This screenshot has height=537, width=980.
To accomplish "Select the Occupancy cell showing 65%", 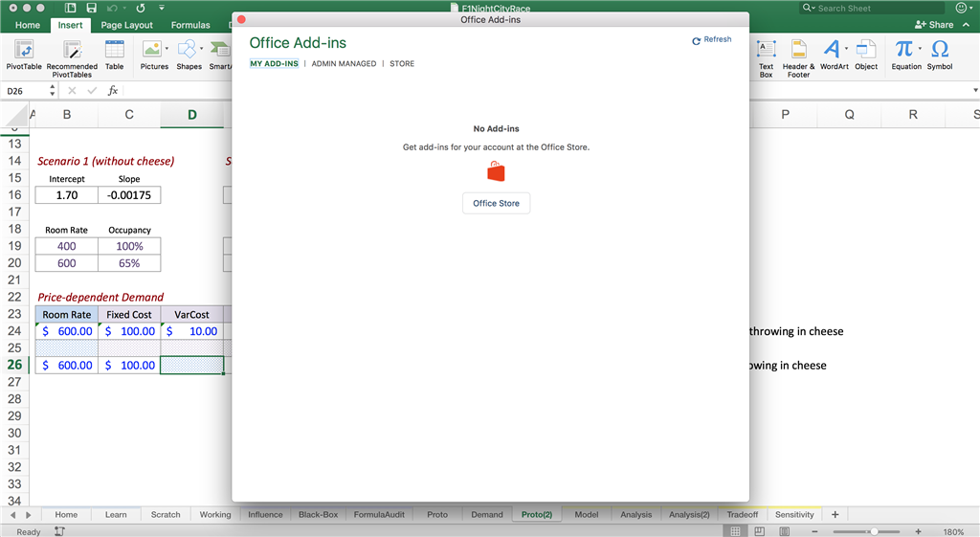I will 129,263.
